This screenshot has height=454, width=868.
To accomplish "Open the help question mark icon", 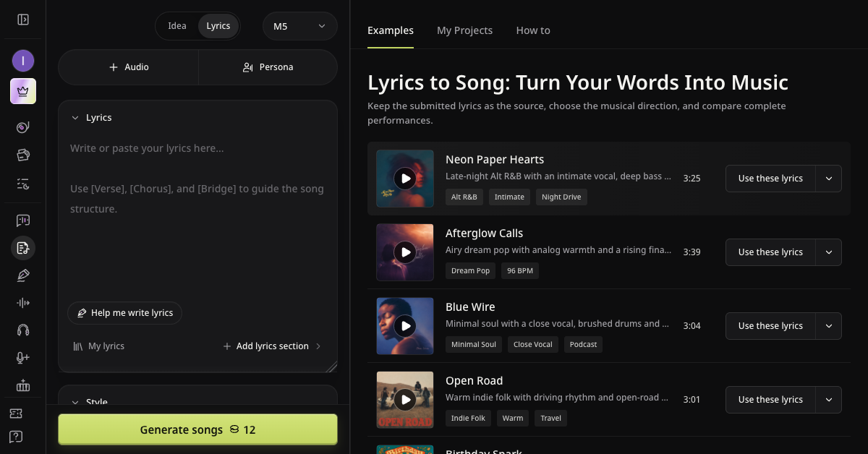I will coord(16,437).
